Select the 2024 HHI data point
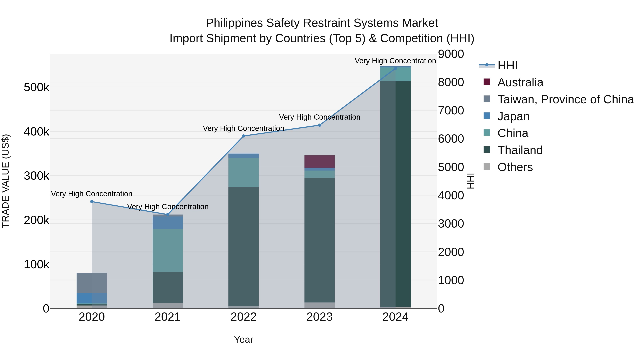Screen dimensions: 644x362 pyautogui.click(x=396, y=68)
